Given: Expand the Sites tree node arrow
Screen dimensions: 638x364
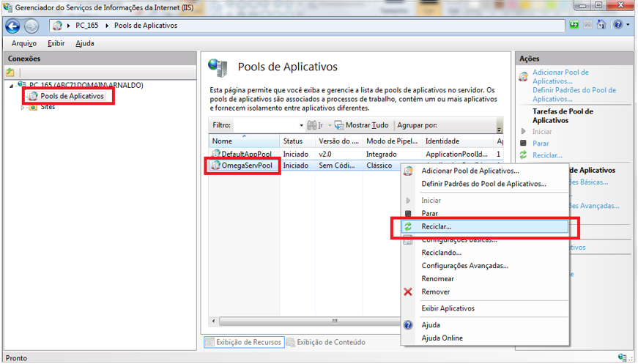Looking at the screenshot, I should 23,108.
